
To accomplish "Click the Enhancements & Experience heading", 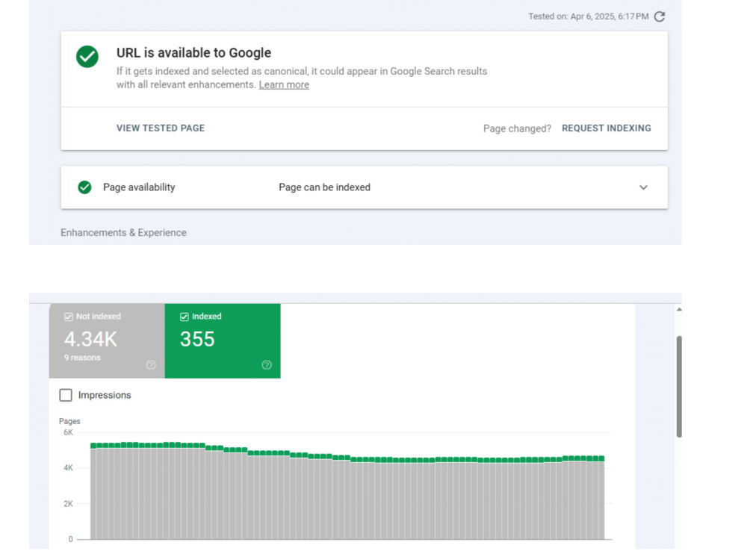I will (x=123, y=232).
